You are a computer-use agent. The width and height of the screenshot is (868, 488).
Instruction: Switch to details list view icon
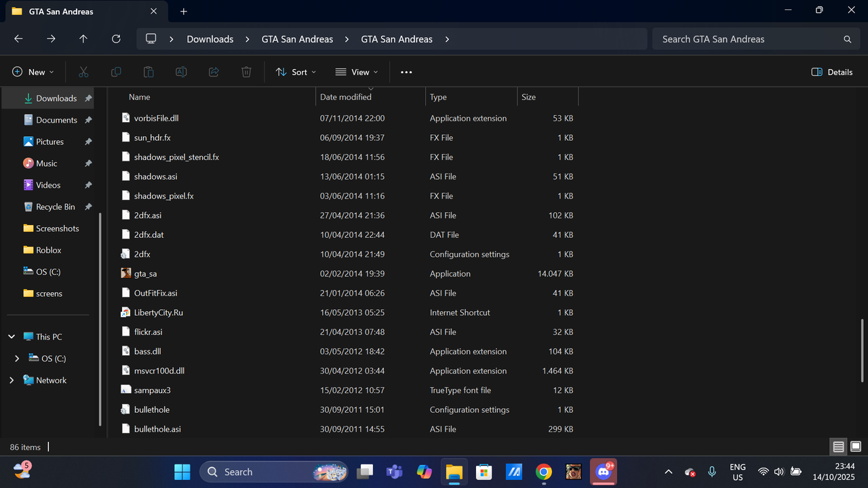click(839, 447)
